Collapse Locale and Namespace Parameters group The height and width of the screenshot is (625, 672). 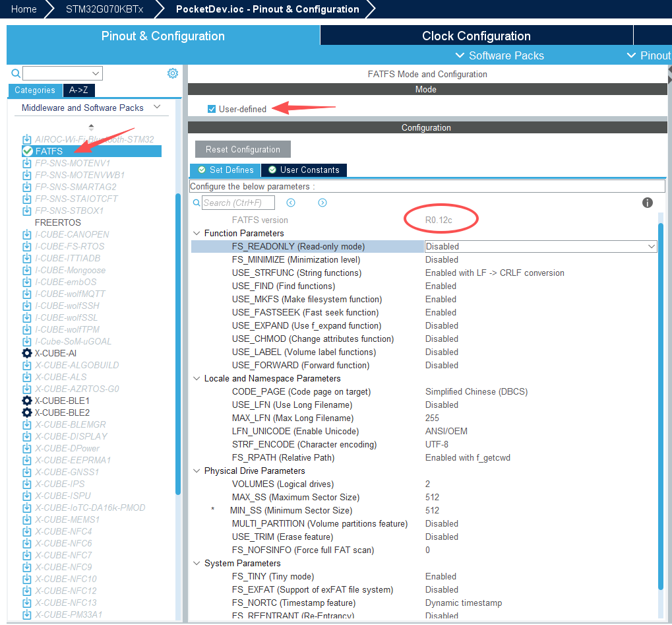tap(197, 378)
